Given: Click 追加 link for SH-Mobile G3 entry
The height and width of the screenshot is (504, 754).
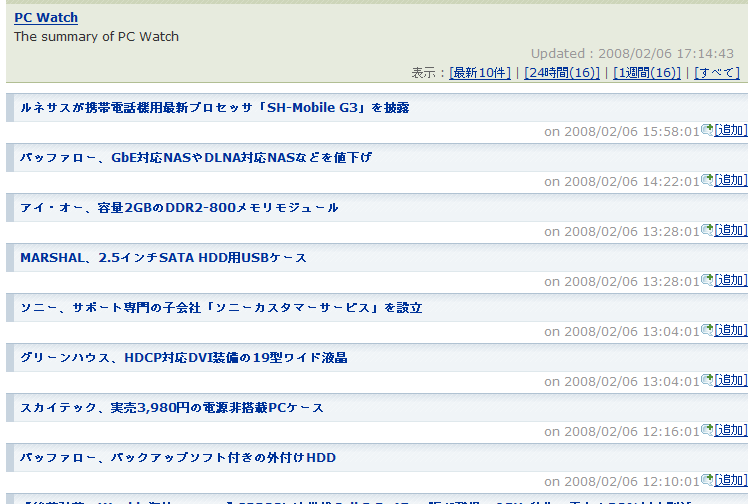Looking at the screenshot, I should 731,130.
